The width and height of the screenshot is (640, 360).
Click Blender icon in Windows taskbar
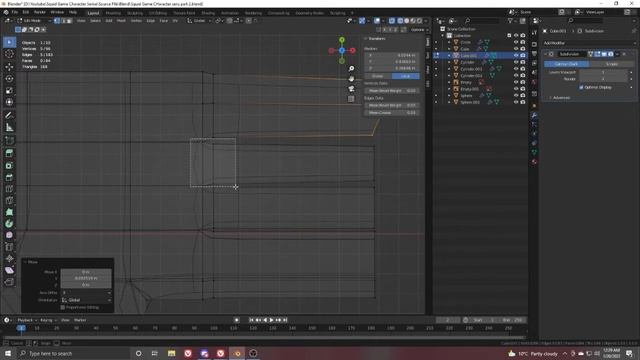(237, 353)
